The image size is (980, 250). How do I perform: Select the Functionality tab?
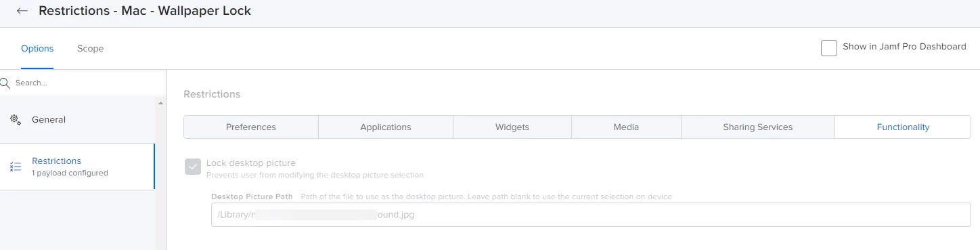903,127
